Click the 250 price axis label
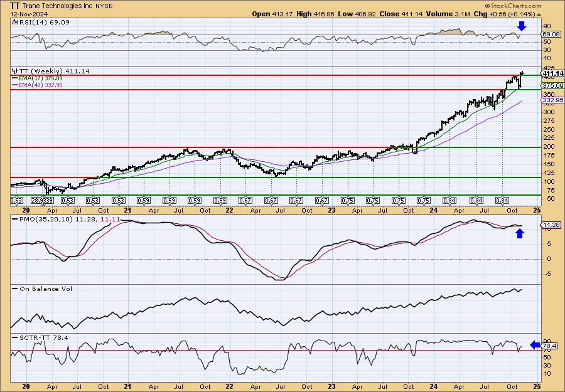Image resolution: width=565 pixels, height=392 pixels. pos(549,130)
